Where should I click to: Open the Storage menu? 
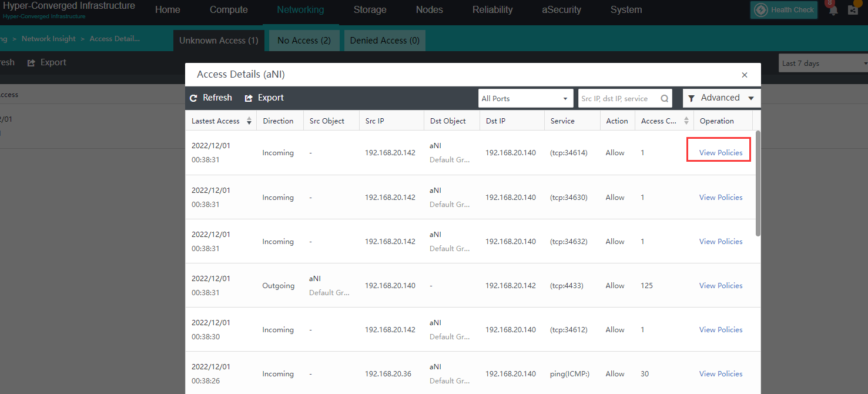click(370, 10)
